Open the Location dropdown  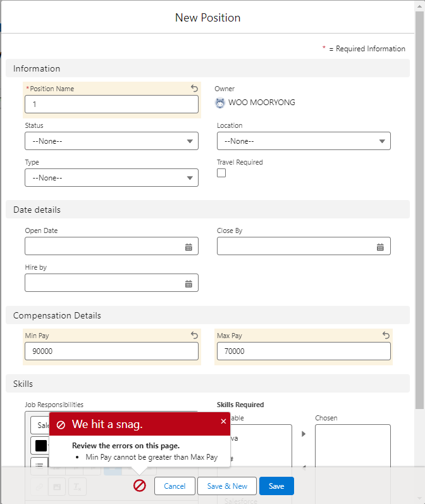tap(304, 141)
